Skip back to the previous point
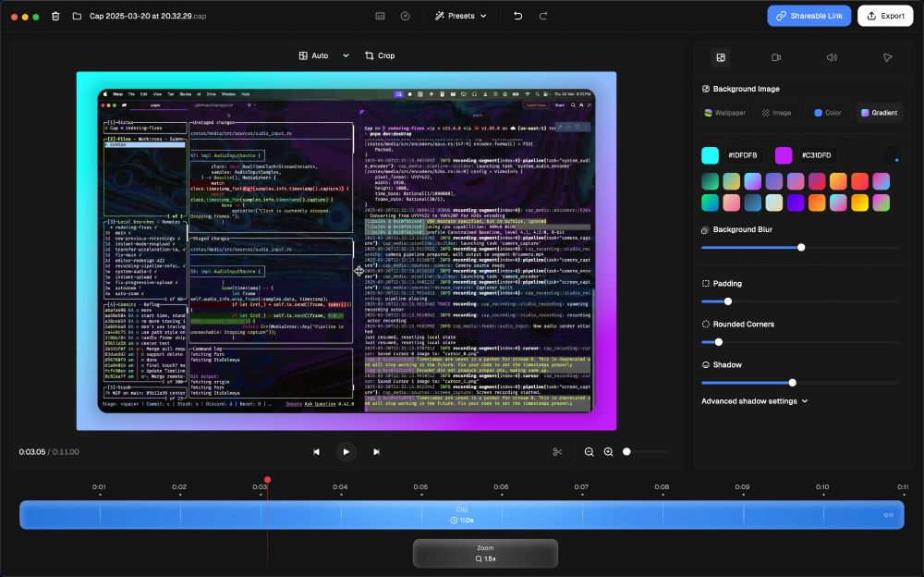Viewport: 924px width, 577px height. click(316, 452)
